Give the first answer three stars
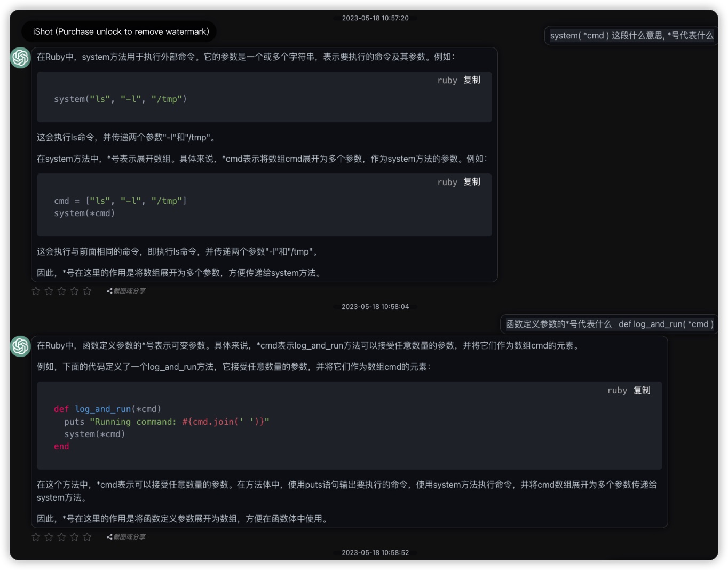Viewport: 728px width, 570px height. (61, 291)
